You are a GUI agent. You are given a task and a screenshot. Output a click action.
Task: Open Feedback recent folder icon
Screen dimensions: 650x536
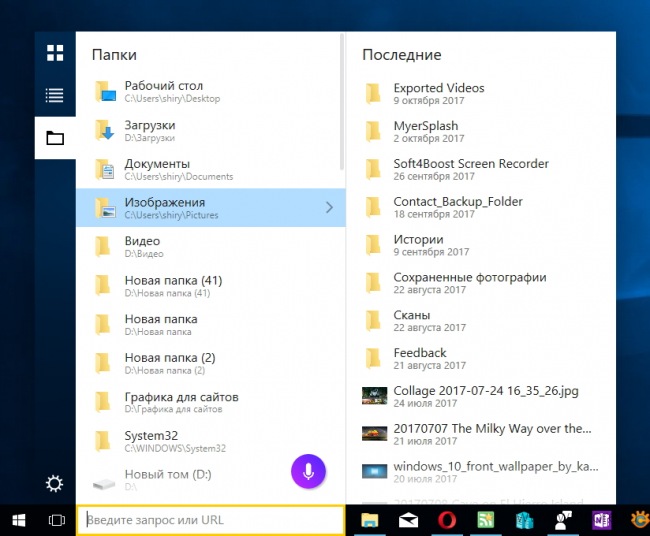tap(373, 358)
